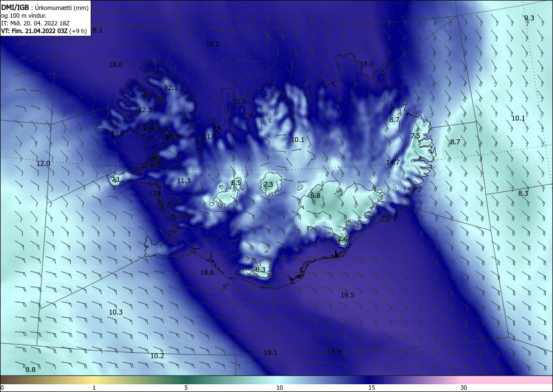The width and height of the screenshot is (553, 392).
Task: Click the dark green section of the color scale
Action: [187, 380]
